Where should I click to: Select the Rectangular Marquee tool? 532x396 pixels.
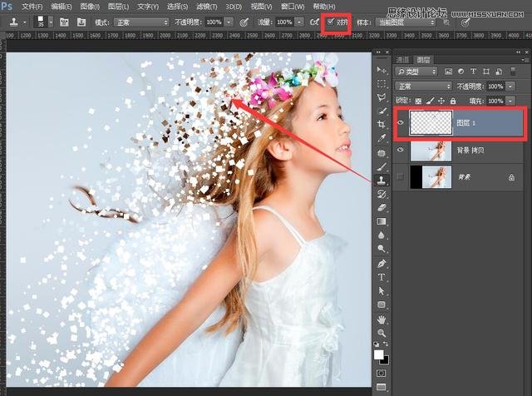[x=382, y=84]
